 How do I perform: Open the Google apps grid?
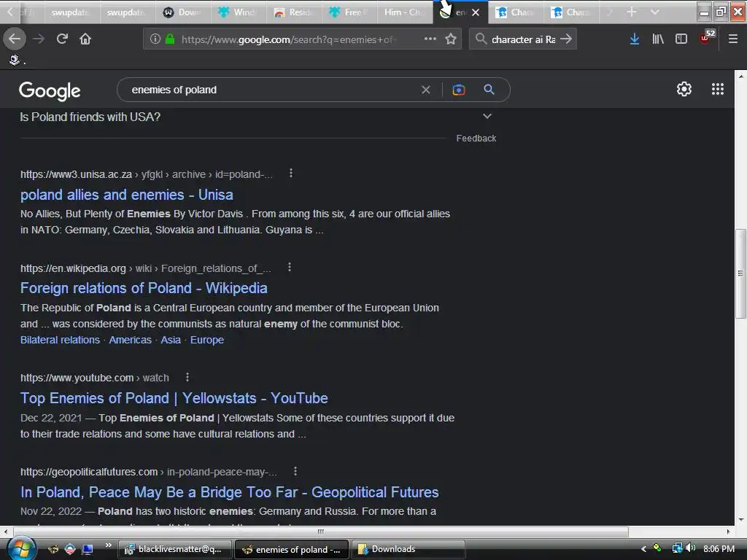pos(718,89)
